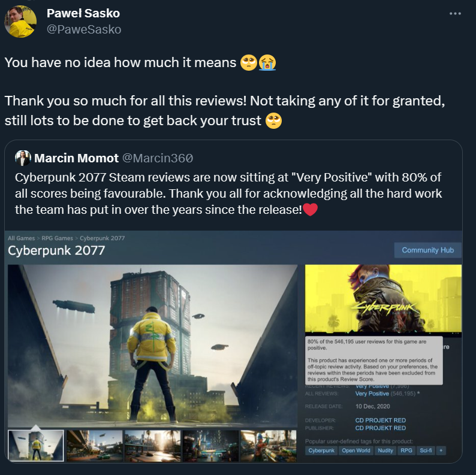This screenshot has width=476, height=475.
Task: Open the Community Hub button
Action: [427, 250]
